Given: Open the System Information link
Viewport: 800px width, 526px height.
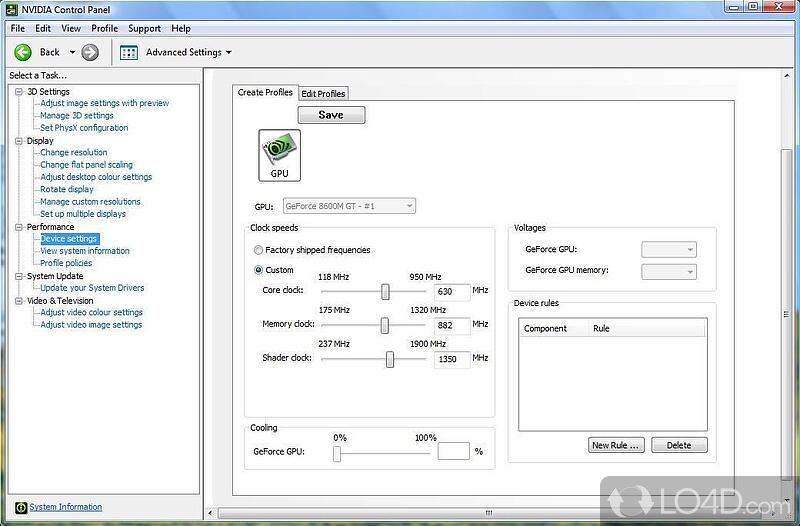Looking at the screenshot, I should (x=66, y=507).
